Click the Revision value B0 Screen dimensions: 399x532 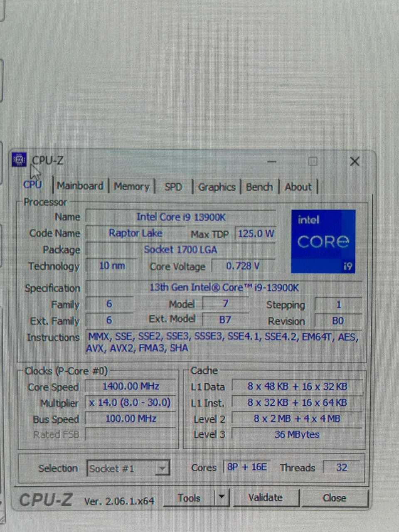[338, 321]
